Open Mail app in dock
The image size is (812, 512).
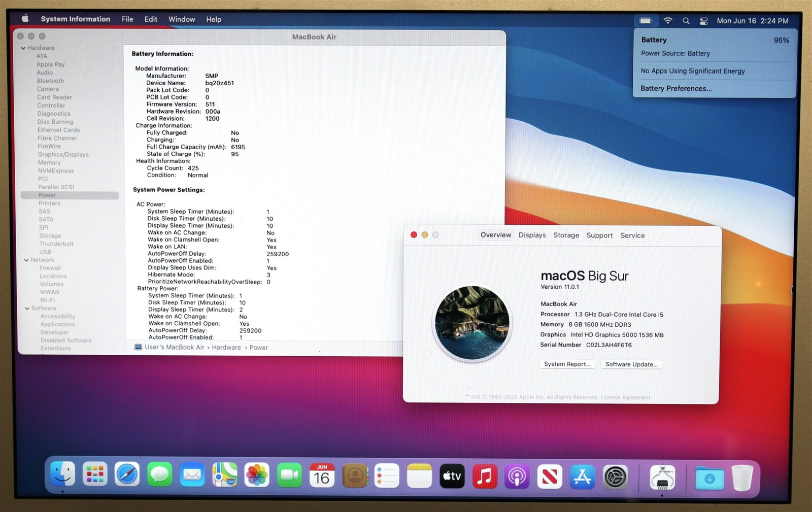pos(192,475)
